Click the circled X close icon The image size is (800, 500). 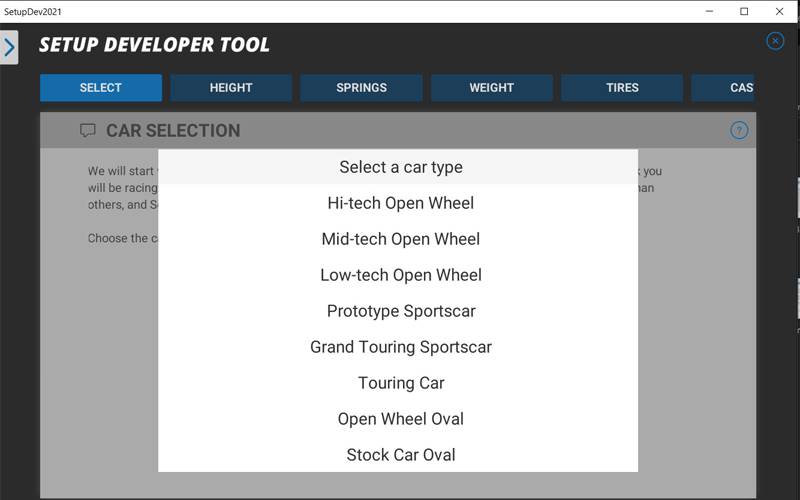775,41
